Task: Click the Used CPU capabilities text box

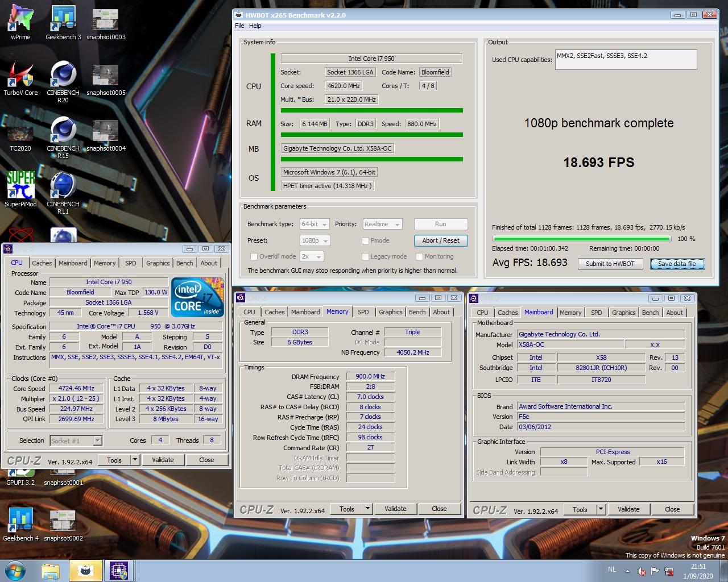Action: [x=626, y=60]
